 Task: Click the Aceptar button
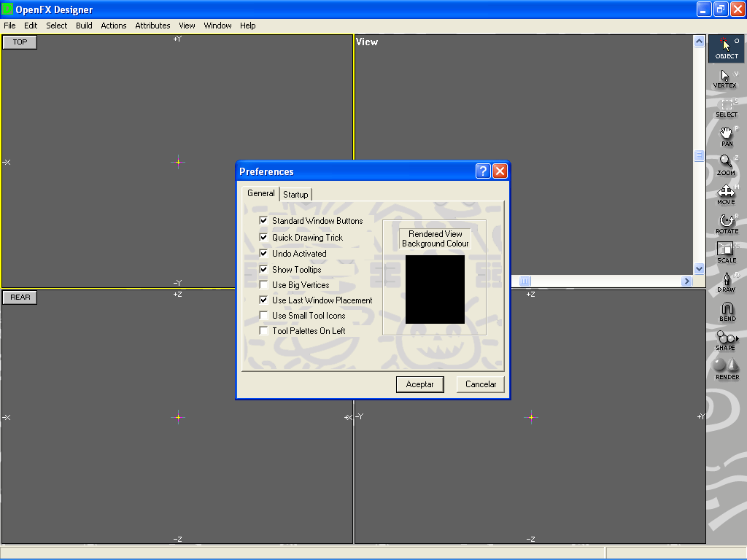pos(419,384)
